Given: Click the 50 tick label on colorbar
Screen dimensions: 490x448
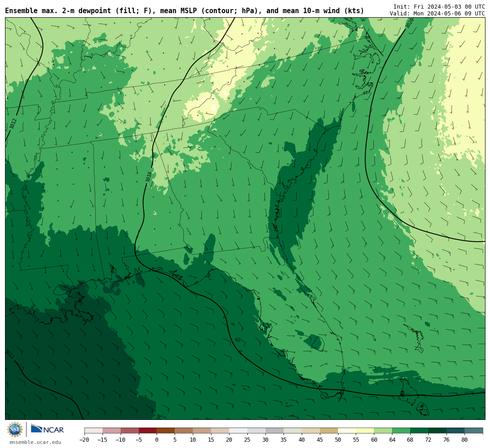Looking at the screenshot, I should [338, 440].
